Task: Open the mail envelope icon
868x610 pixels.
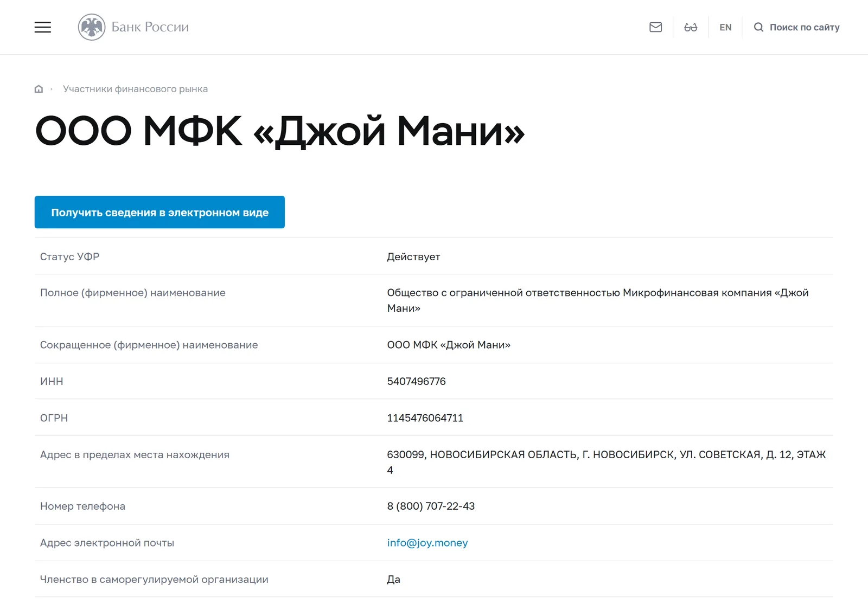Action: pos(655,27)
